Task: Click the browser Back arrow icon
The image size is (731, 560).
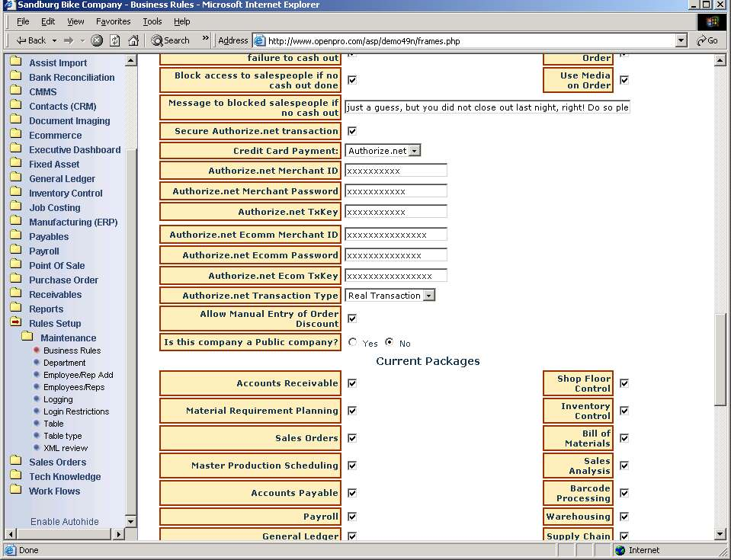Action: coord(21,40)
